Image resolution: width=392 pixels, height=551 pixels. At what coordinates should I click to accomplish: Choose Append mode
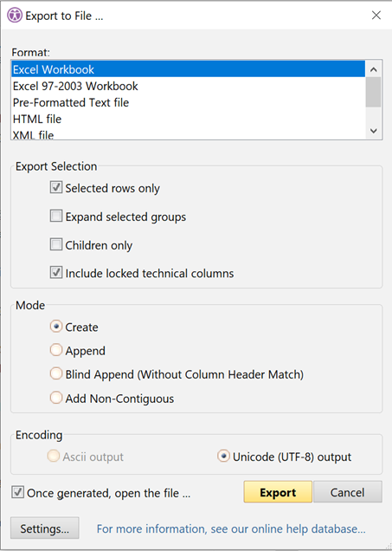coord(56,350)
